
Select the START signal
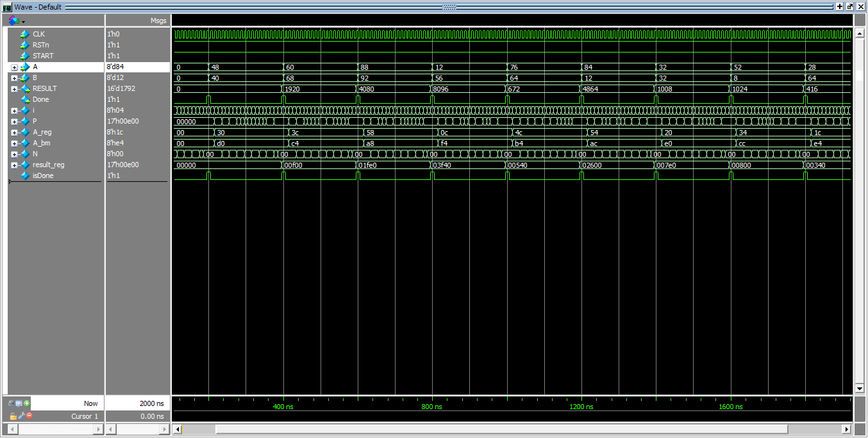(43, 56)
